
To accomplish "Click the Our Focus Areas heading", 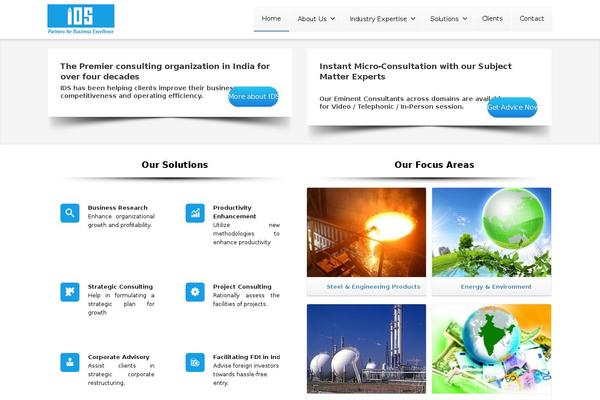I will [x=434, y=165].
